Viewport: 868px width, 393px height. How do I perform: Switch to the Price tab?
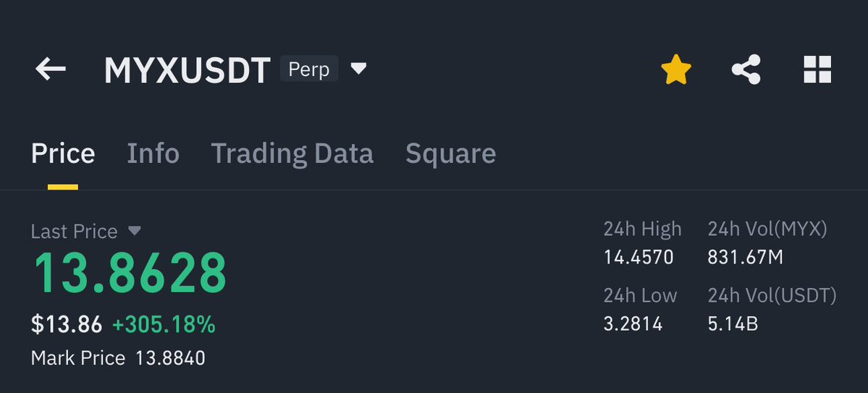point(63,153)
